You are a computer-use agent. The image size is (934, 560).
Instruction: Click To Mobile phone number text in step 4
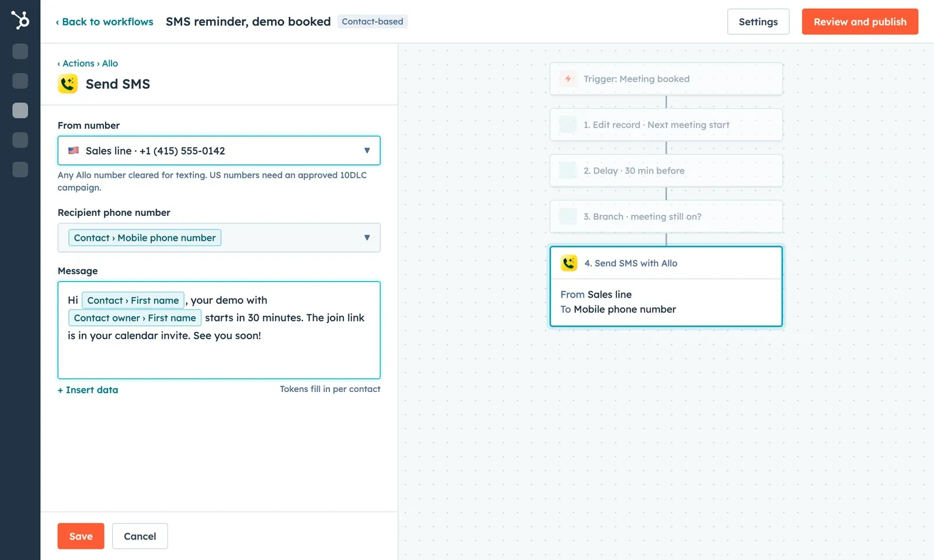618,309
